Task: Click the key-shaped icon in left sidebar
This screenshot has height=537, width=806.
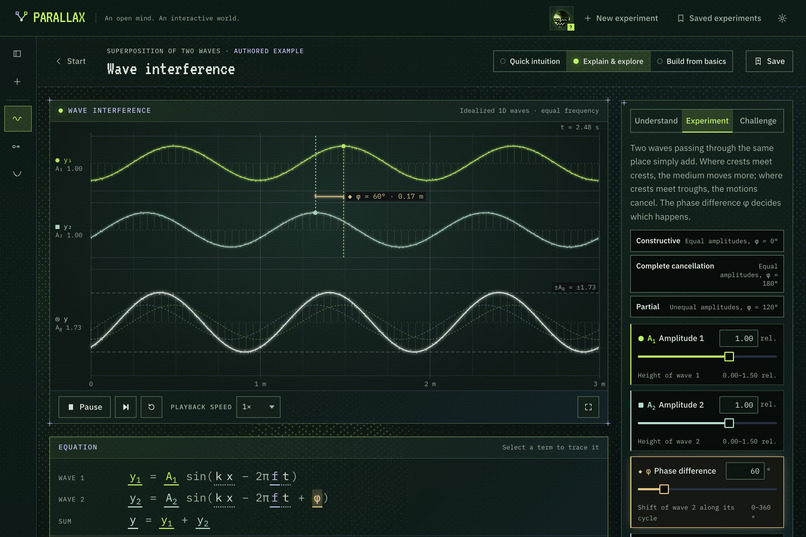Action: (16, 146)
